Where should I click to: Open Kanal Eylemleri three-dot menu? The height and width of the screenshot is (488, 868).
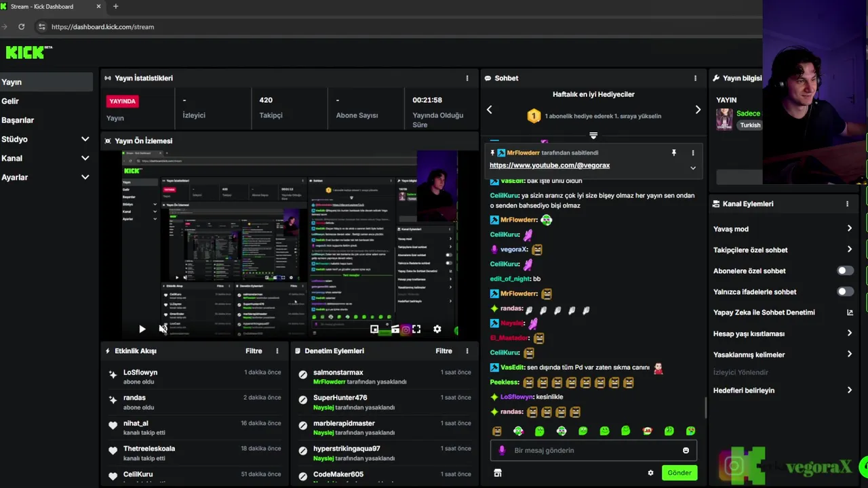(x=847, y=203)
